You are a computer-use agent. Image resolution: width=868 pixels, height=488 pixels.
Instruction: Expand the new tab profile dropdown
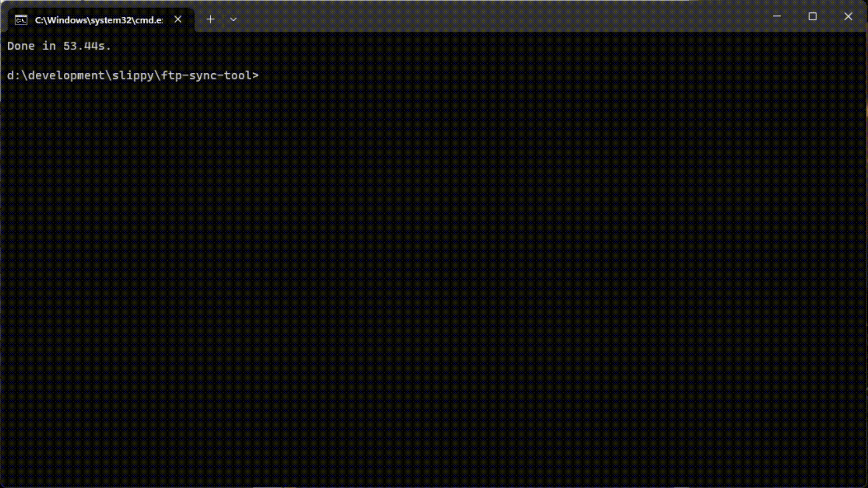233,19
